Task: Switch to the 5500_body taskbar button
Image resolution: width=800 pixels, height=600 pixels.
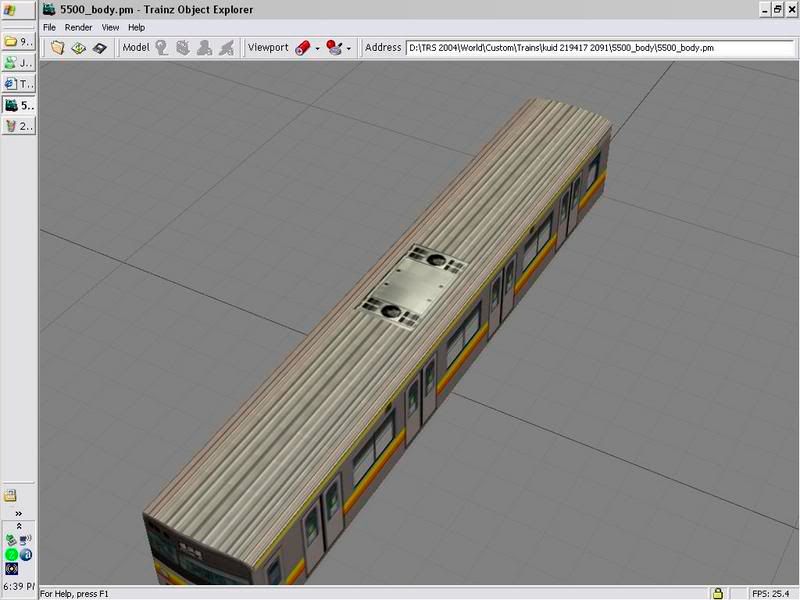Action: 18,105
